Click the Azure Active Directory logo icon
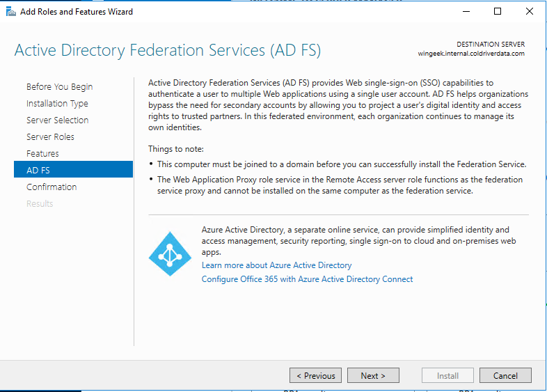 (170, 254)
